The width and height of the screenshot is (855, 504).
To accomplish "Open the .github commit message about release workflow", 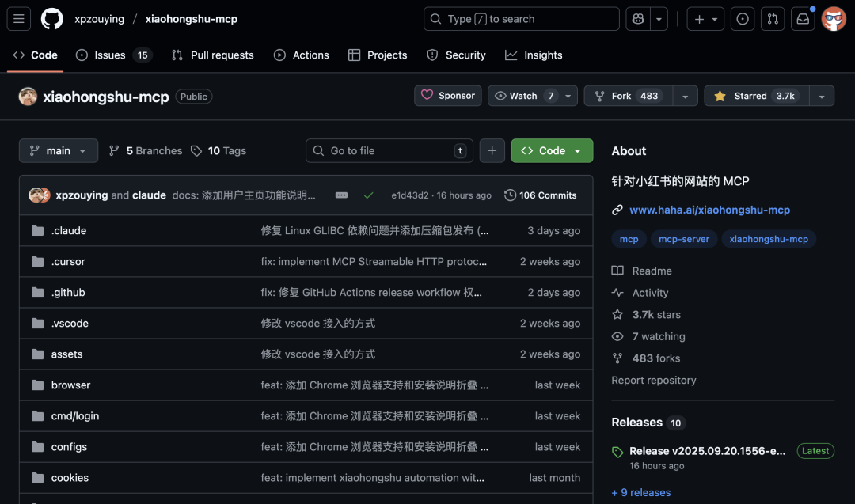I will coord(371,293).
